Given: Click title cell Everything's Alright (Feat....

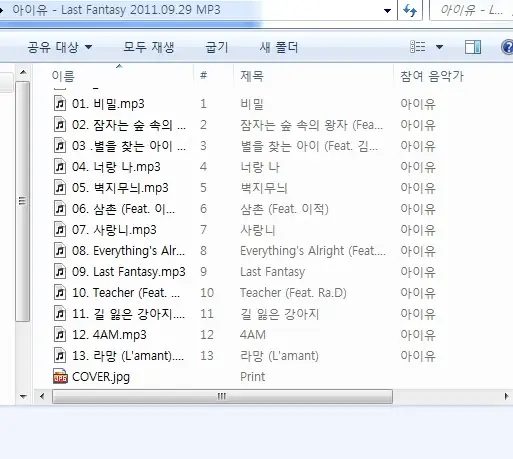Looking at the screenshot, I should [x=313, y=251].
